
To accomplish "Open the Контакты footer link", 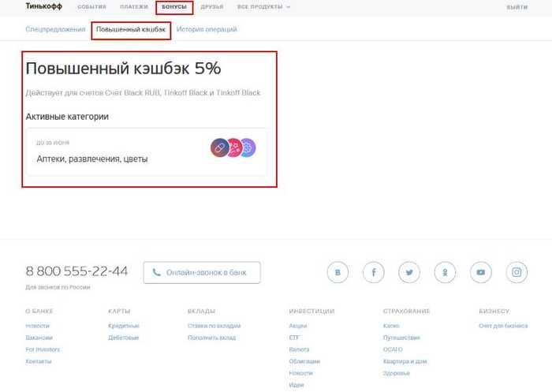I will [39, 361].
